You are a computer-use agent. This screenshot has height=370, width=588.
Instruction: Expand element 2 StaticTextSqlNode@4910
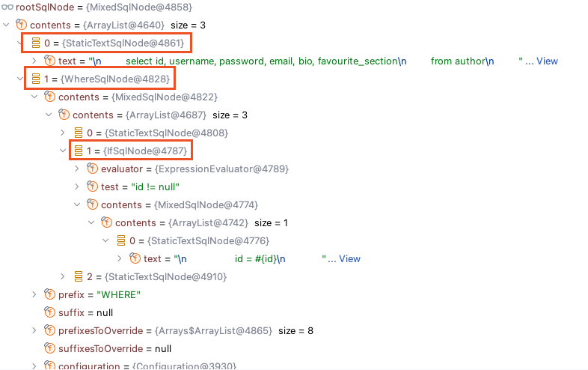pyautogui.click(x=63, y=277)
